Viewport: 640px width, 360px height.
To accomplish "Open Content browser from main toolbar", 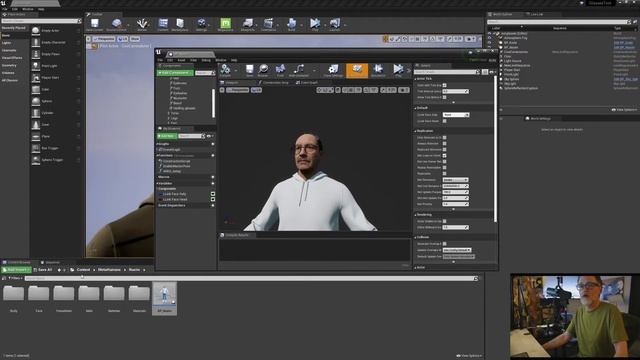I will (163, 24).
